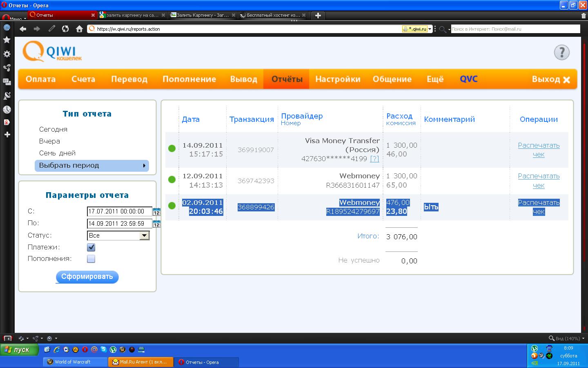
Task: Print receipt for the 12.09.2011 Webmoney transaction
Action: tap(539, 181)
